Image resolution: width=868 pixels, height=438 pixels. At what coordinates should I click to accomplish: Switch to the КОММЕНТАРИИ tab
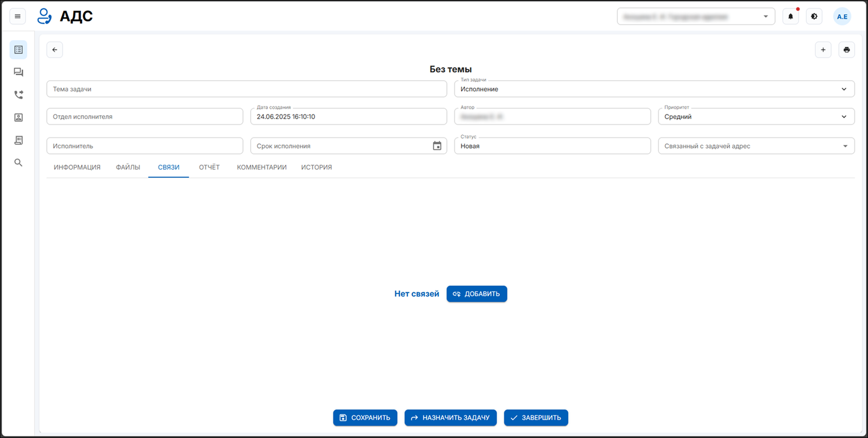(262, 167)
